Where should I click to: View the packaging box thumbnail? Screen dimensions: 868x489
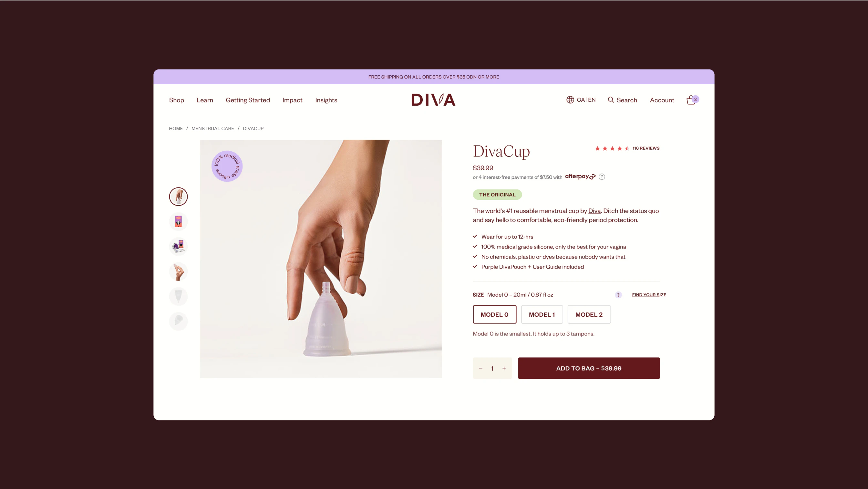pos(178,222)
